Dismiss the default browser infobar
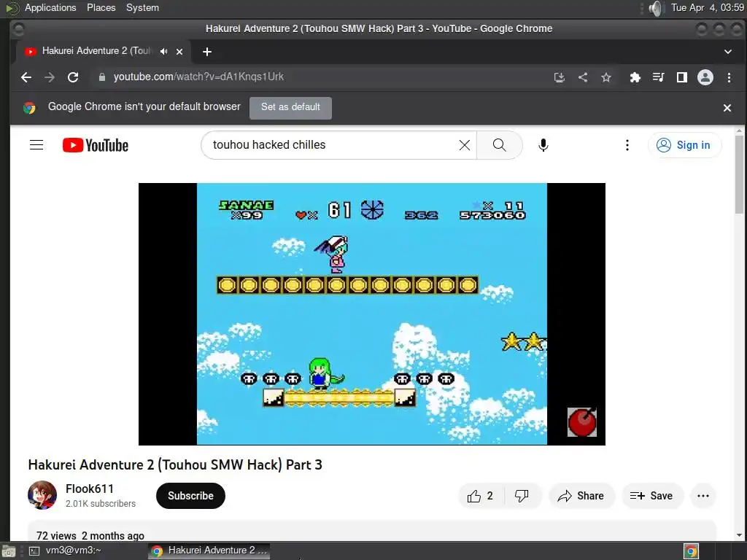This screenshot has width=747, height=560. pyautogui.click(x=727, y=108)
